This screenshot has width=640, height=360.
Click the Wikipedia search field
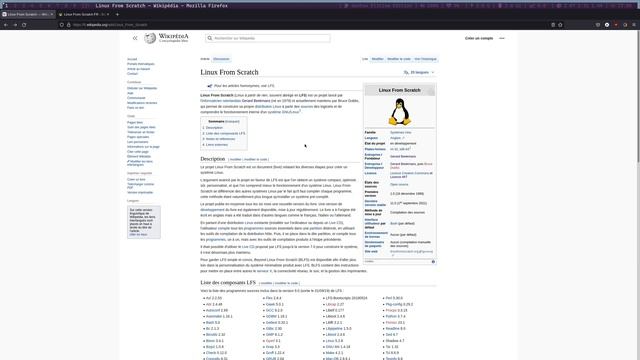pos(268,38)
